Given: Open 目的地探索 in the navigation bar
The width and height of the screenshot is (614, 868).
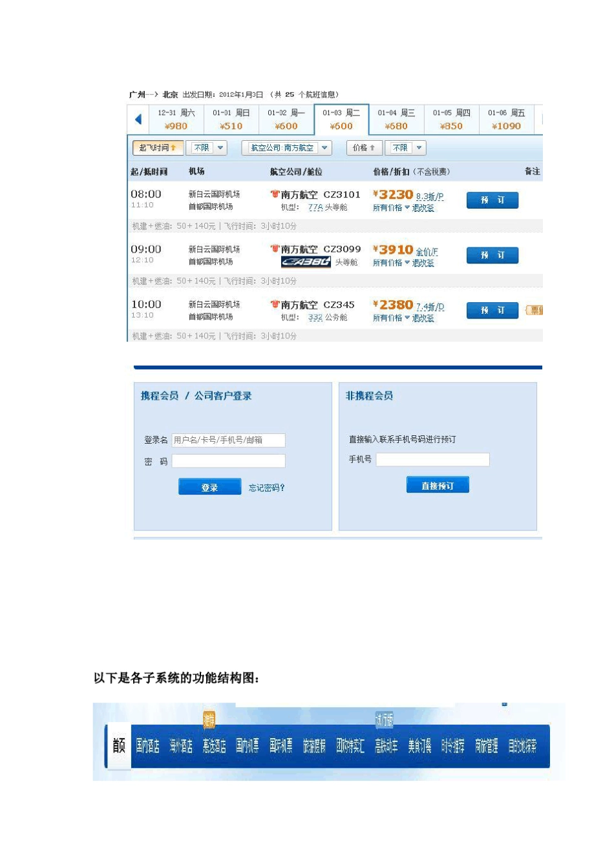Looking at the screenshot, I should point(522,747).
